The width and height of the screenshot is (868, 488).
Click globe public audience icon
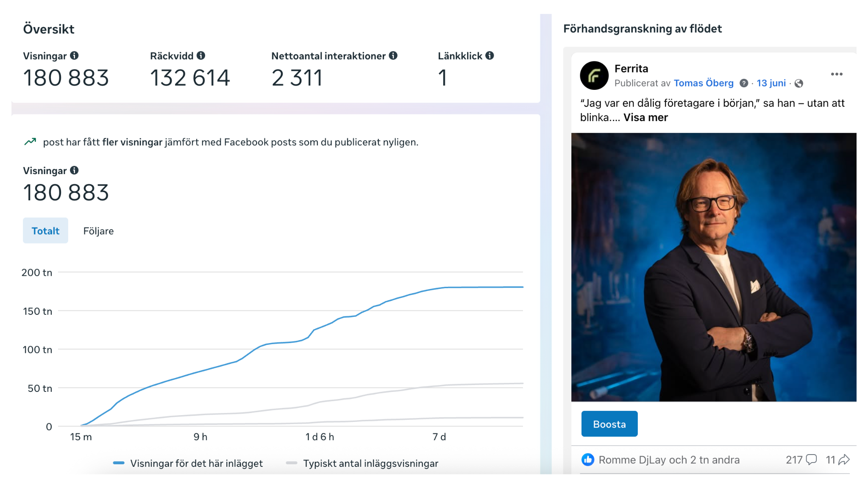tap(799, 83)
